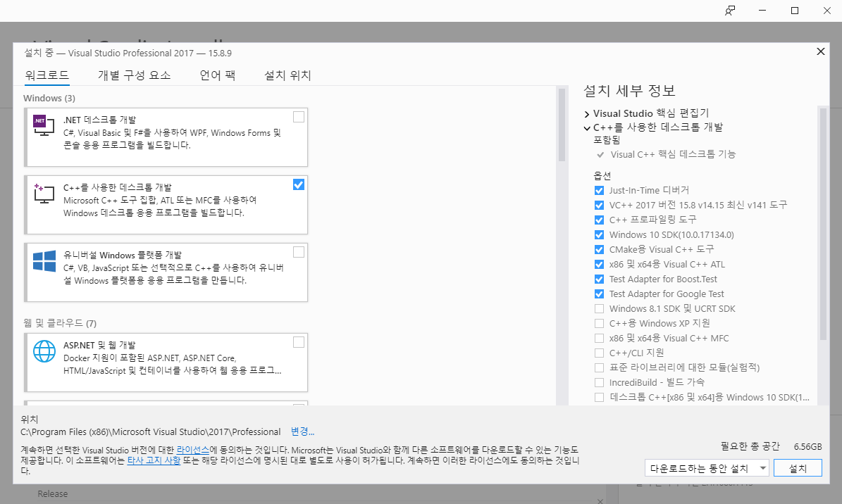Viewport: 842px width, 504px height.
Task: Switch to the 워크로드 tab
Action: 47,75
